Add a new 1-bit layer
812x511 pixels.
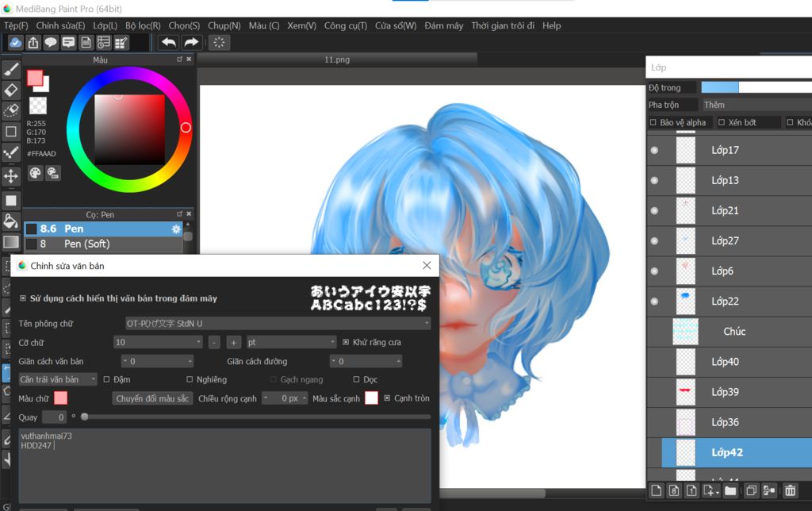691,490
